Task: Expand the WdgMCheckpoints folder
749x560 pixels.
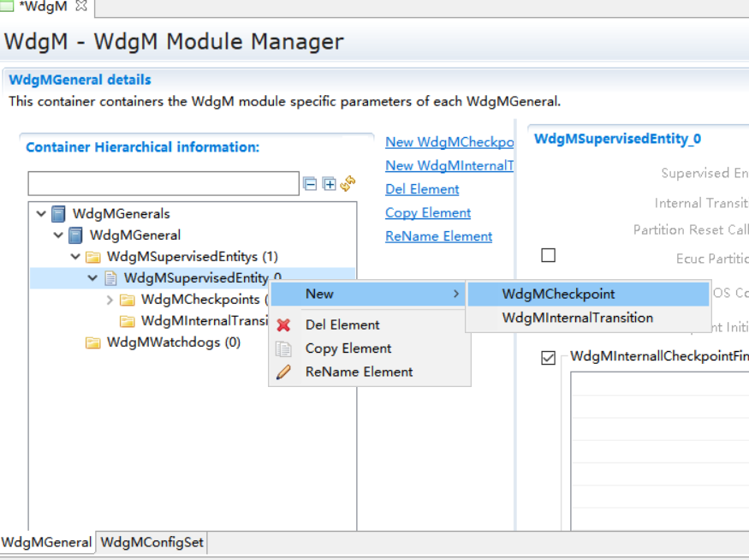Action: pyautogui.click(x=110, y=300)
